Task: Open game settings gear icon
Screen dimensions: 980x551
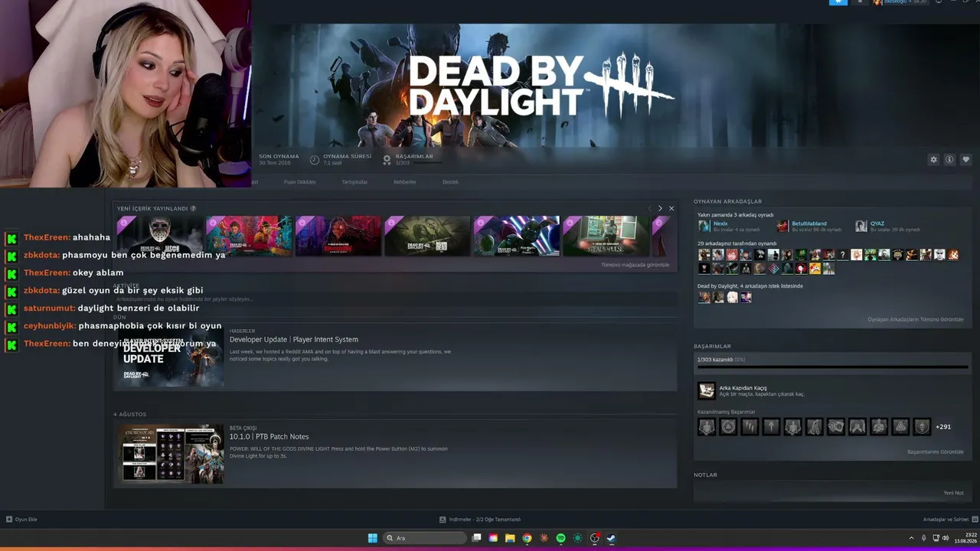Action: (x=933, y=160)
